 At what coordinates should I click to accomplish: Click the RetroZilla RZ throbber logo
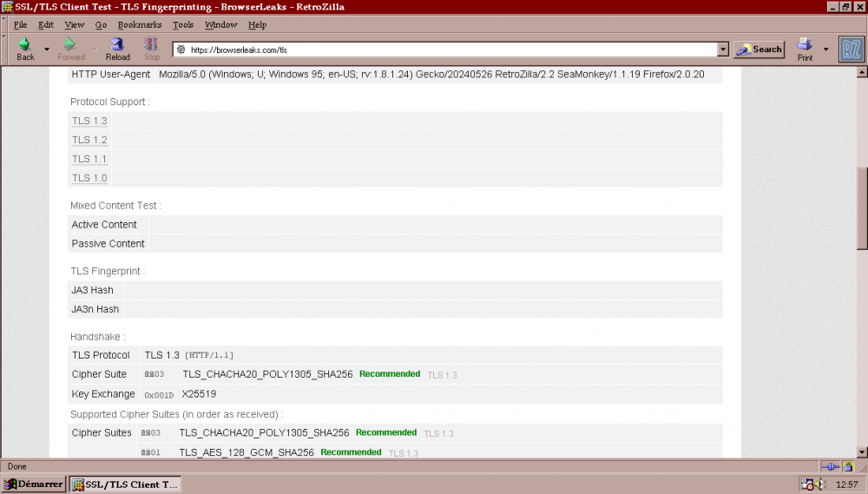tap(851, 49)
